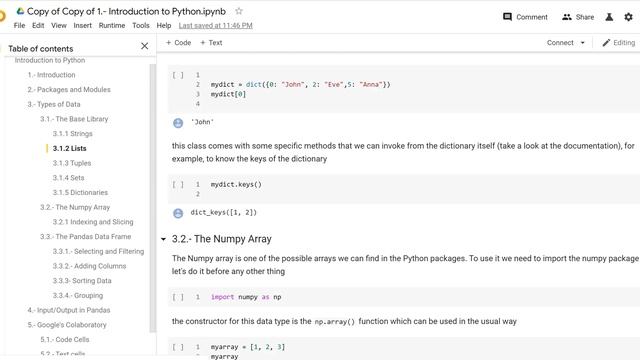Jump to 3.3.4.- Grouping
The image size is (640, 360).
[78, 295]
